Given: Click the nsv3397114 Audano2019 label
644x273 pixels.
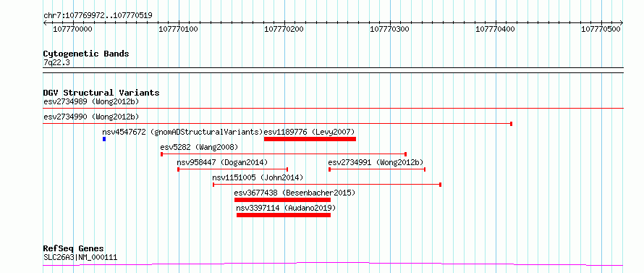Looking at the screenshot, I should 286,208.
